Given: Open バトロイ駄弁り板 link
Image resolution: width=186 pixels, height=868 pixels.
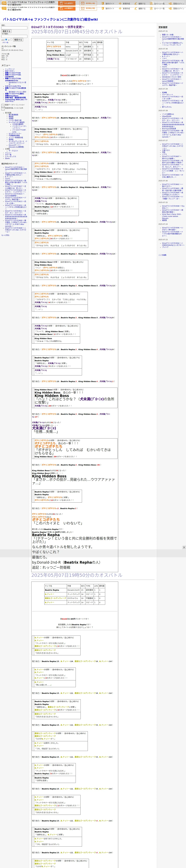Looking at the screenshot, I should [15, 120].
